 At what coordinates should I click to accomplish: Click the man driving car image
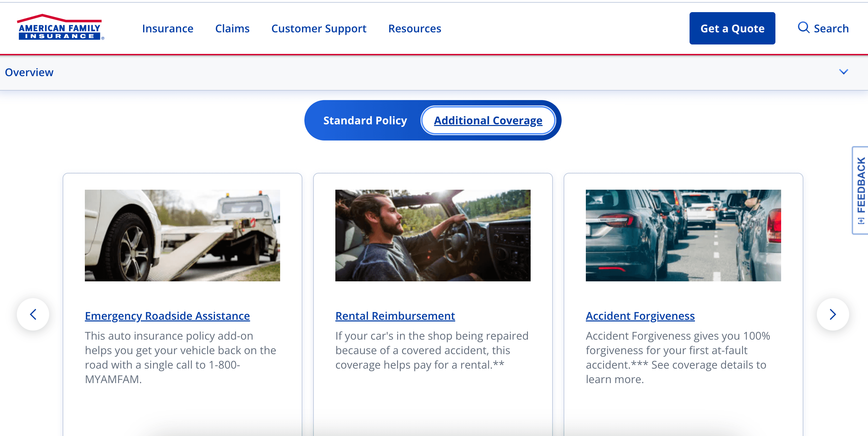click(433, 236)
